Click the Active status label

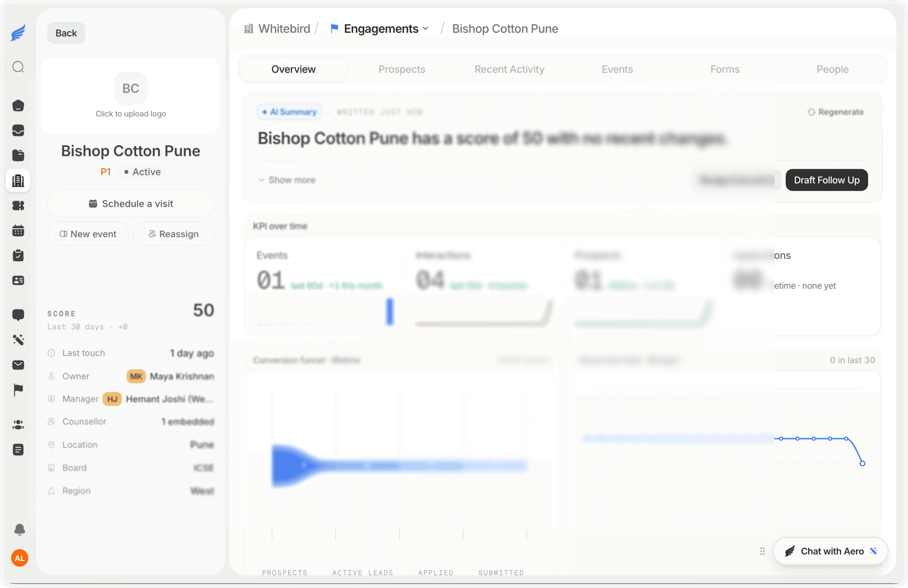[142, 172]
